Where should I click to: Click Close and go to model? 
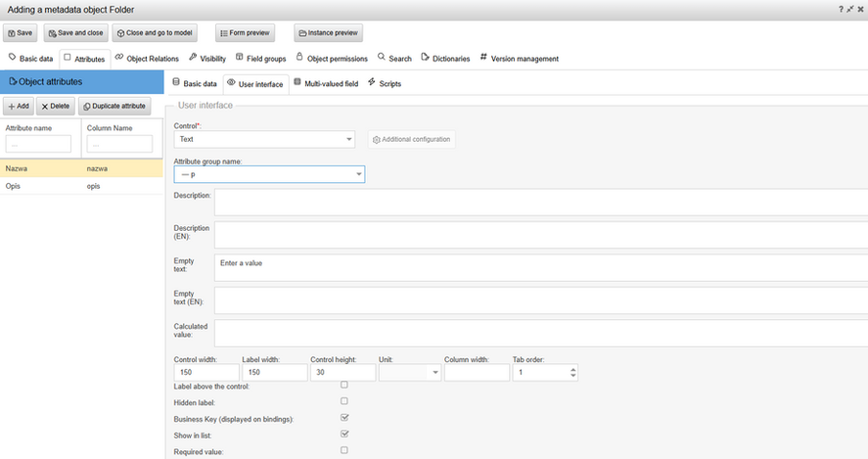pos(155,32)
